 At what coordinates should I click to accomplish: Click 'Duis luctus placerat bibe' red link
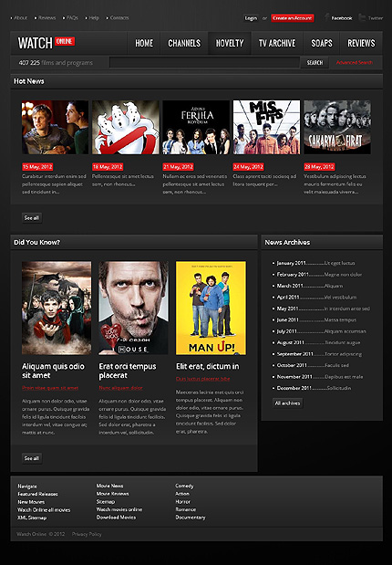pyautogui.click(x=202, y=379)
